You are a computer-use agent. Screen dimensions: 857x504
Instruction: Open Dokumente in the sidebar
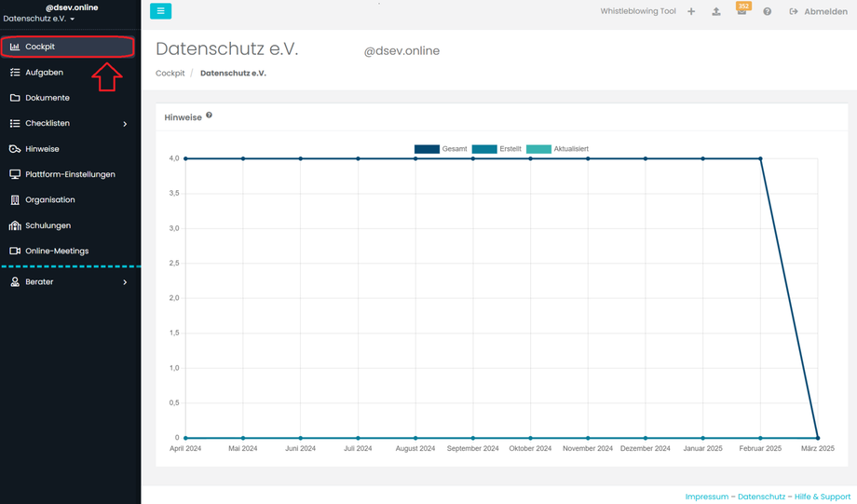(47, 98)
